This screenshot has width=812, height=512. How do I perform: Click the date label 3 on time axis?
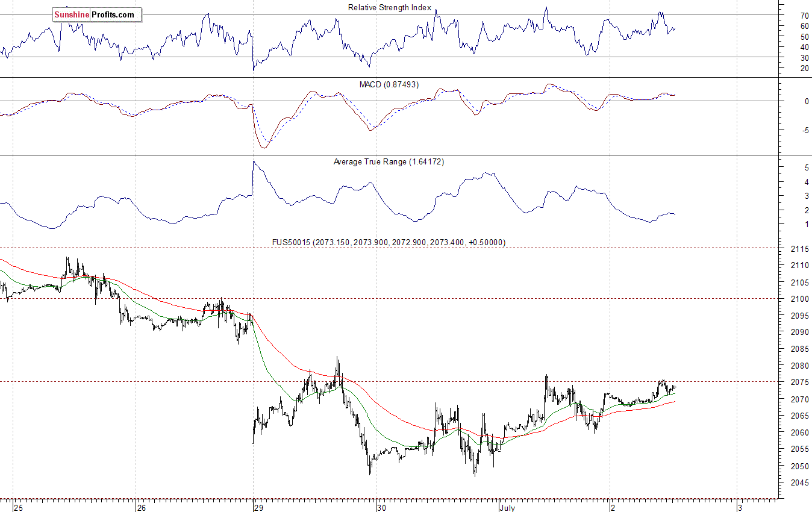coord(740,507)
